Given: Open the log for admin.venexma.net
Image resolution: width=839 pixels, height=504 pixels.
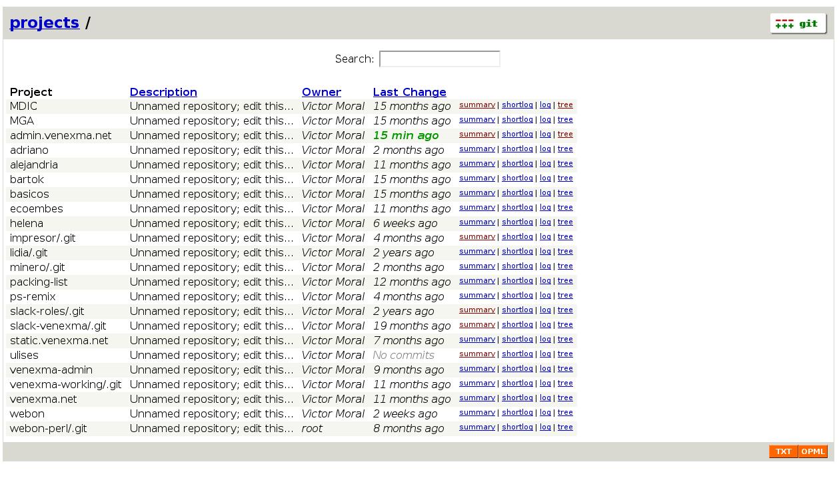Looking at the screenshot, I should (545, 134).
